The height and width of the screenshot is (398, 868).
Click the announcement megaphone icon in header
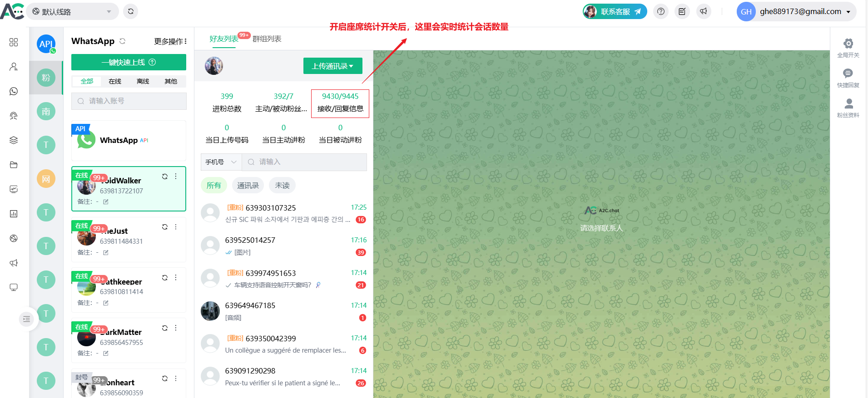(703, 11)
